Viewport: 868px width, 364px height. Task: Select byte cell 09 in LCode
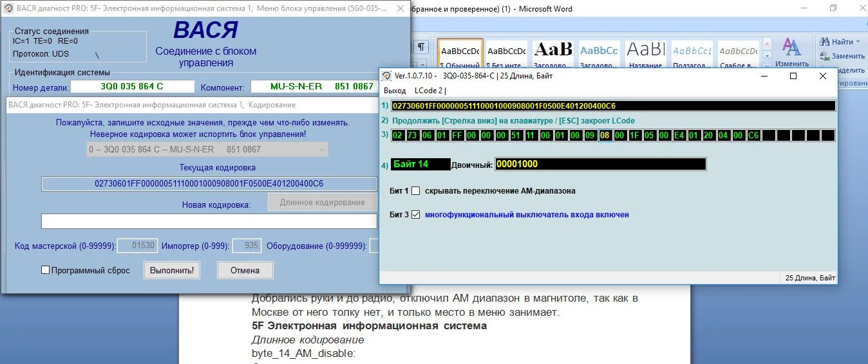pyautogui.click(x=590, y=136)
